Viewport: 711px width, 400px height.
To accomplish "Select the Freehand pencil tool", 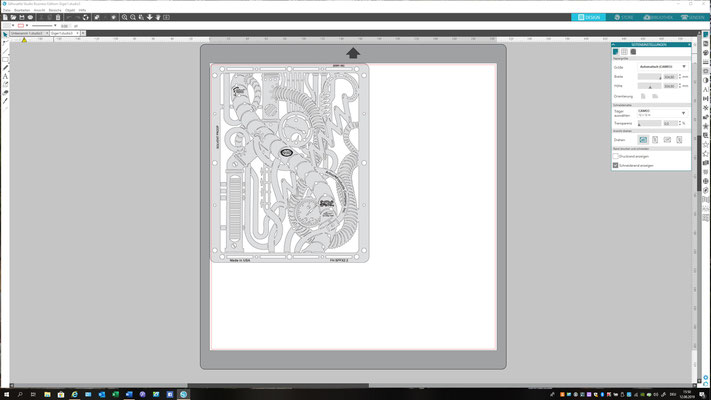I will tap(5, 68).
